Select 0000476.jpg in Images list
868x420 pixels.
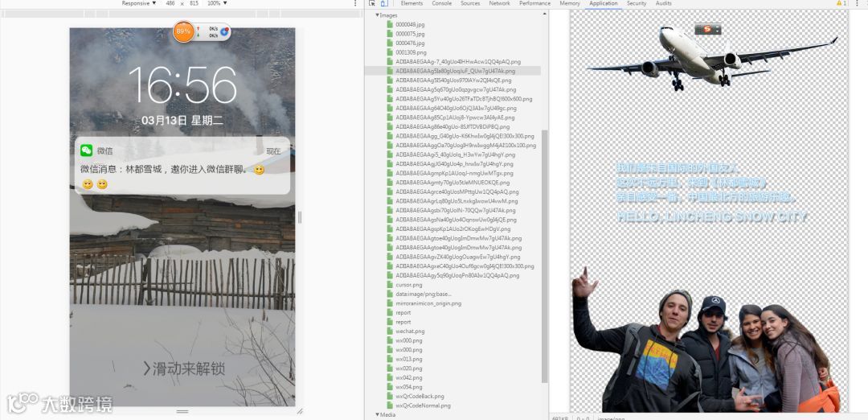coord(410,43)
